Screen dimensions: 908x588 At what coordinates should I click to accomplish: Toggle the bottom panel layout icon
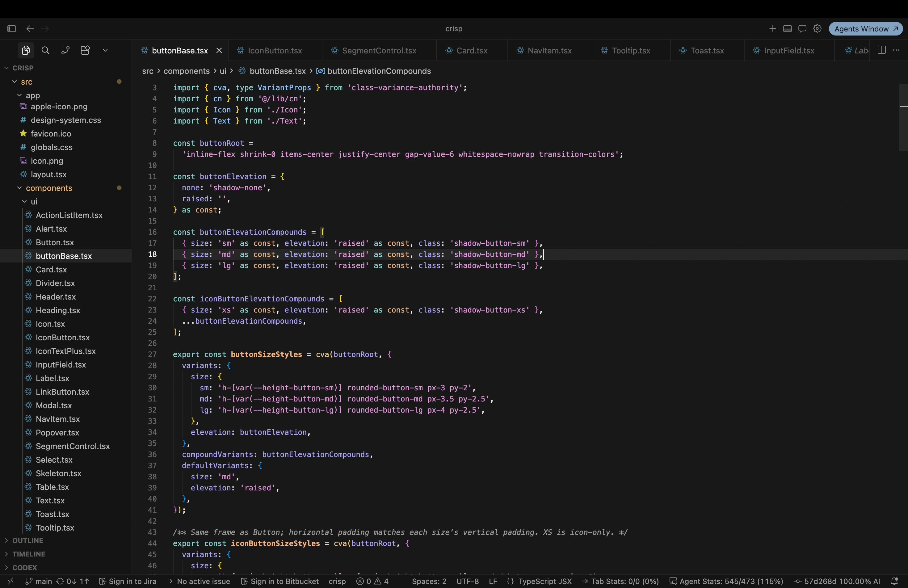click(x=788, y=29)
